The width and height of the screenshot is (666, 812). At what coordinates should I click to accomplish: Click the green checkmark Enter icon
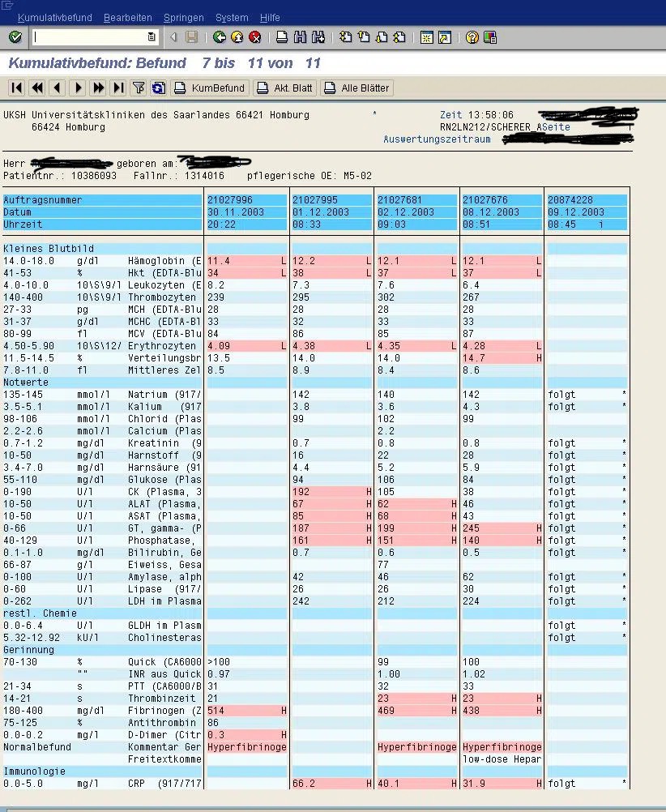pos(15,37)
